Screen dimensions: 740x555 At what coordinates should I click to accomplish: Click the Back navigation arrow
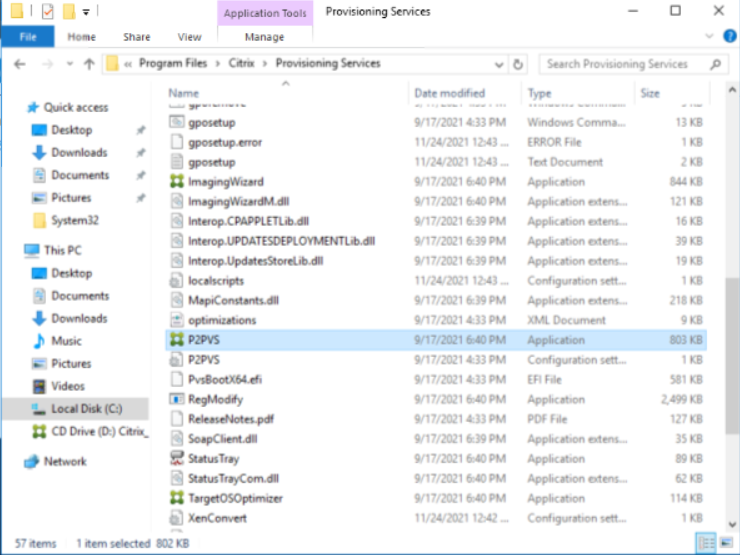(20, 64)
